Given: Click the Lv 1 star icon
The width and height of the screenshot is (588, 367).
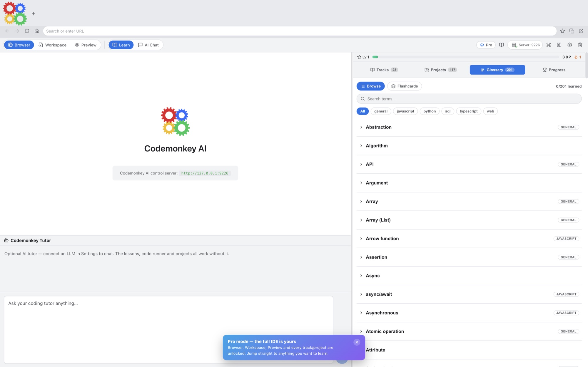Looking at the screenshot, I should pyautogui.click(x=359, y=57).
